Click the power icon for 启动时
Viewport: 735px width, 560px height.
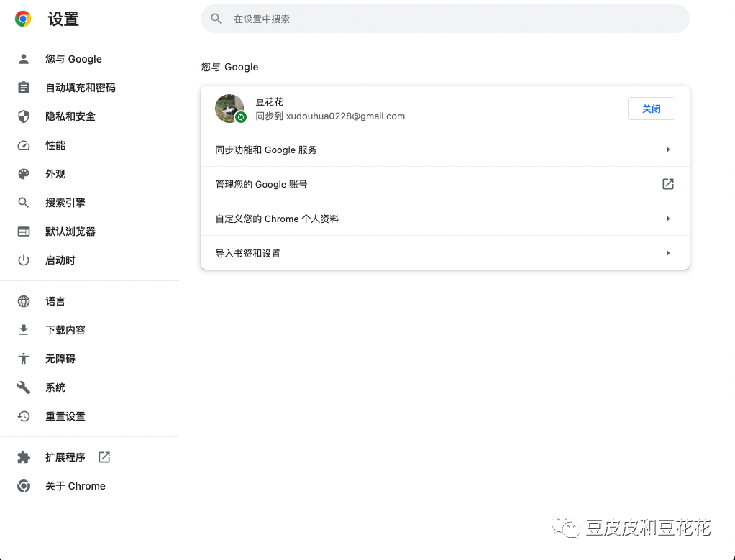(24, 260)
